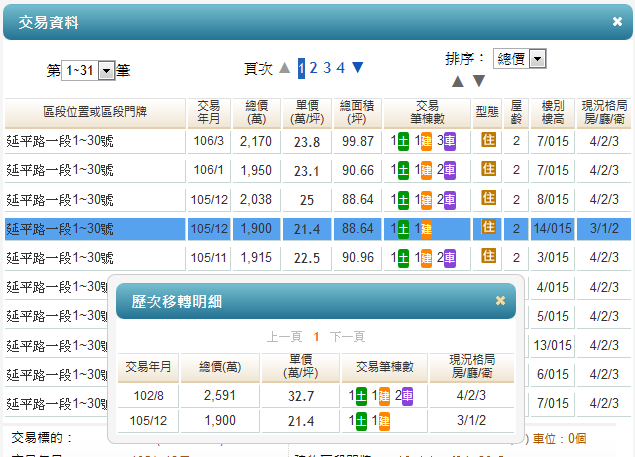Close the 交易資料 dialog
This screenshot has height=457, width=635.
(617, 21)
